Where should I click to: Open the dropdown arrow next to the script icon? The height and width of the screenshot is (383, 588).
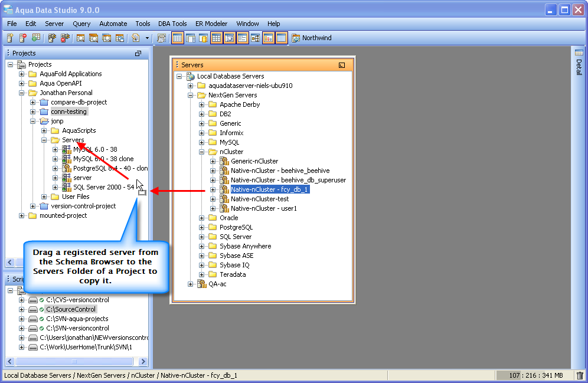(x=147, y=38)
